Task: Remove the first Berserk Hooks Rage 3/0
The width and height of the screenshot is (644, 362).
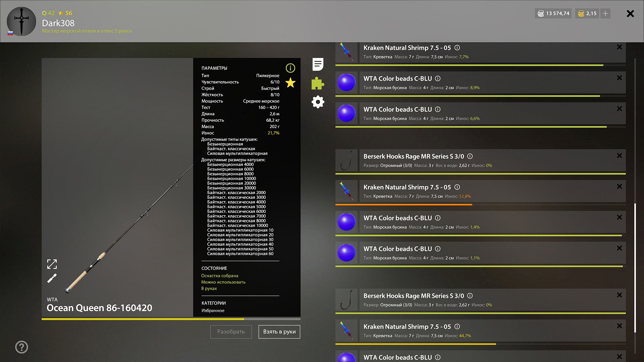Action: pyautogui.click(x=620, y=156)
